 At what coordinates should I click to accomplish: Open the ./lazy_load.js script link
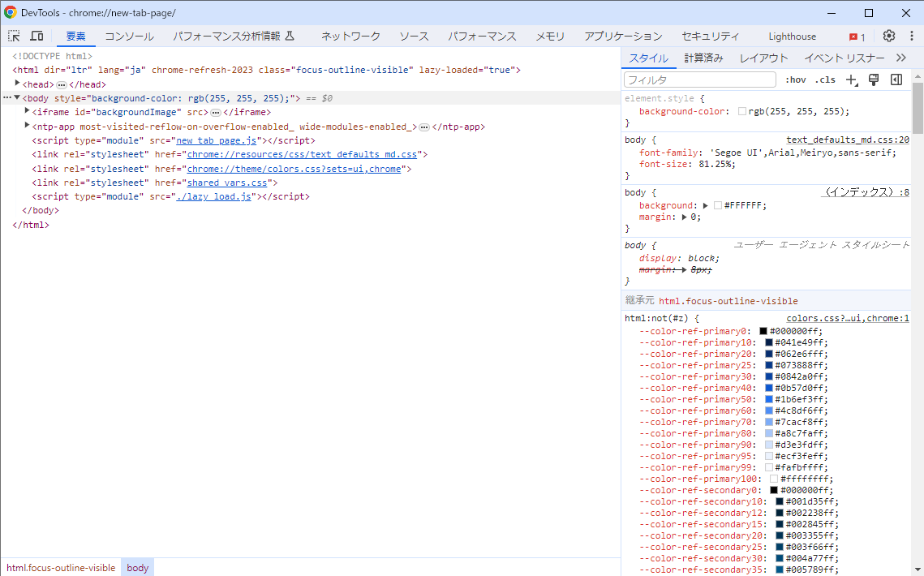[214, 196]
